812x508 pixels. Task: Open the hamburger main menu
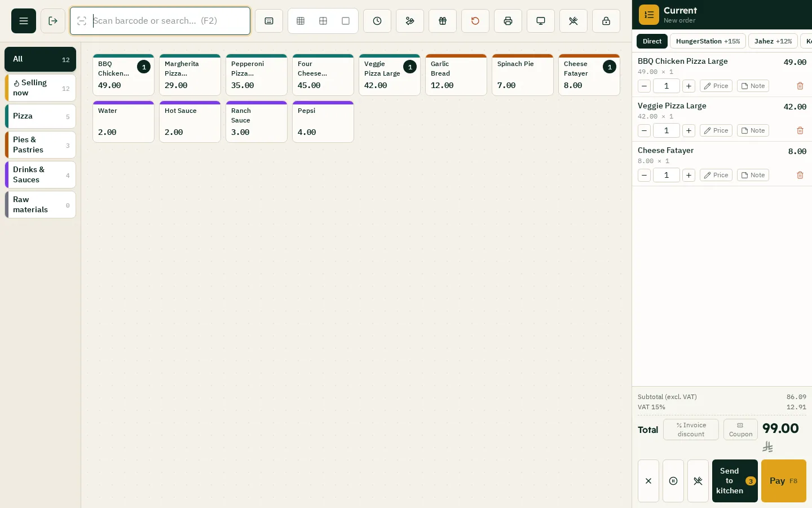(24, 21)
